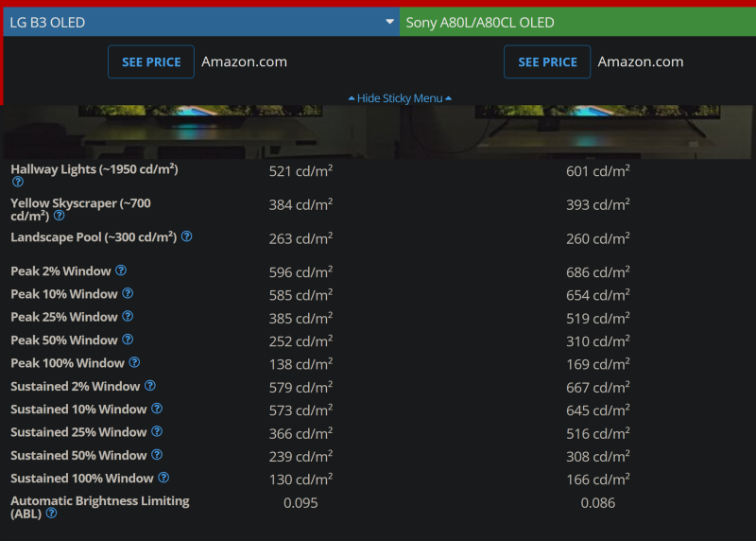
Task: Open help icon for Peak 10% Window
Action: pos(128,293)
